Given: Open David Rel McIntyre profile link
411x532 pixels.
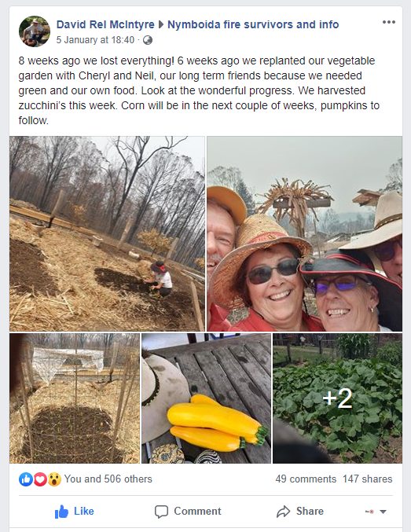Looking at the screenshot, I should pos(105,24).
